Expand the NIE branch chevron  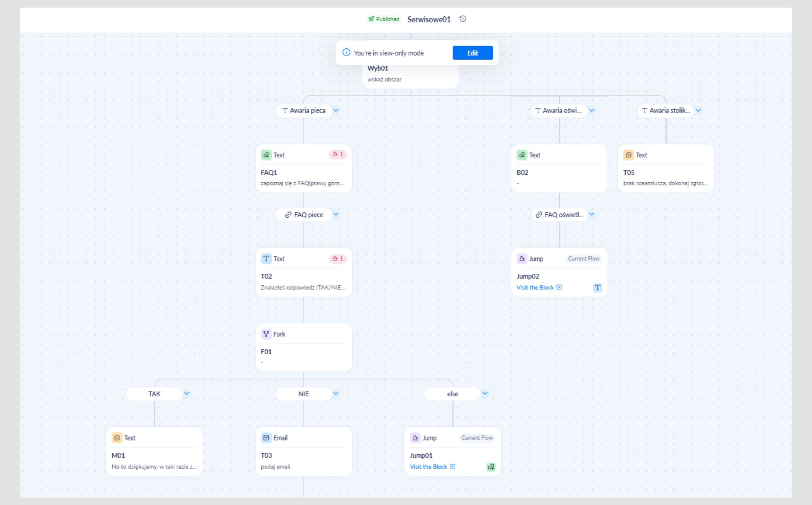click(336, 393)
